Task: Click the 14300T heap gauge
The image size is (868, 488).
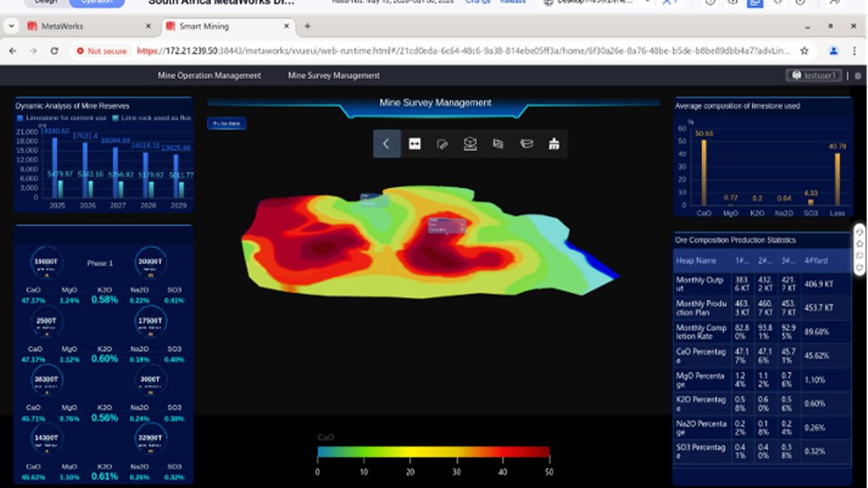Action: click(x=47, y=438)
